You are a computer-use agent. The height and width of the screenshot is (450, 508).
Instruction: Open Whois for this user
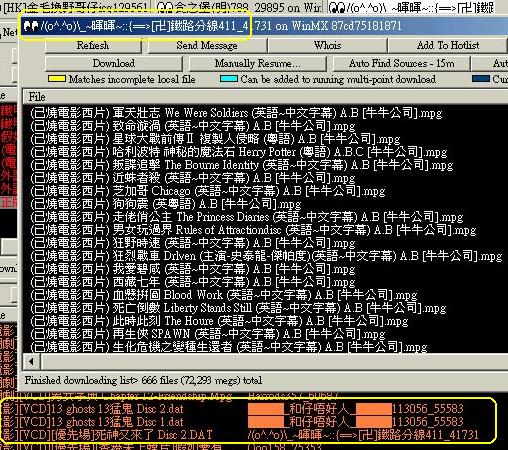pos(328,45)
